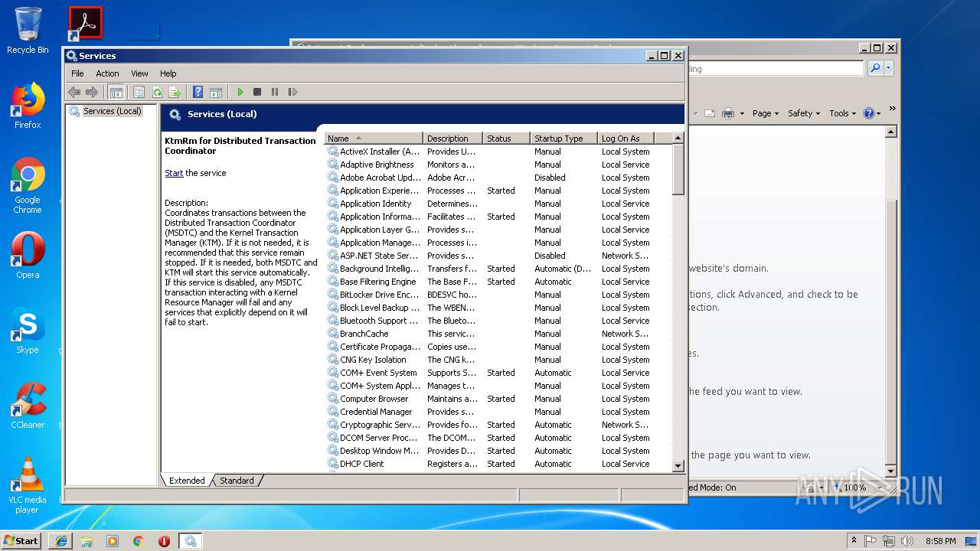The image size is (980, 551).
Task: Open the Help toolbar icon in Services
Action: click(x=198, y=93)
